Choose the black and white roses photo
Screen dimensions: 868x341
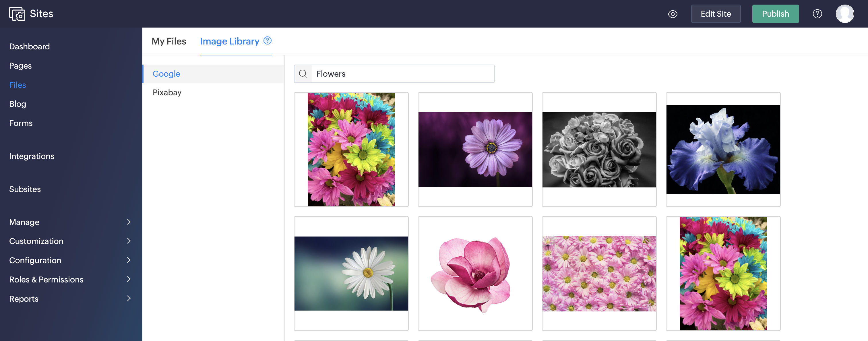pos(599,150)
